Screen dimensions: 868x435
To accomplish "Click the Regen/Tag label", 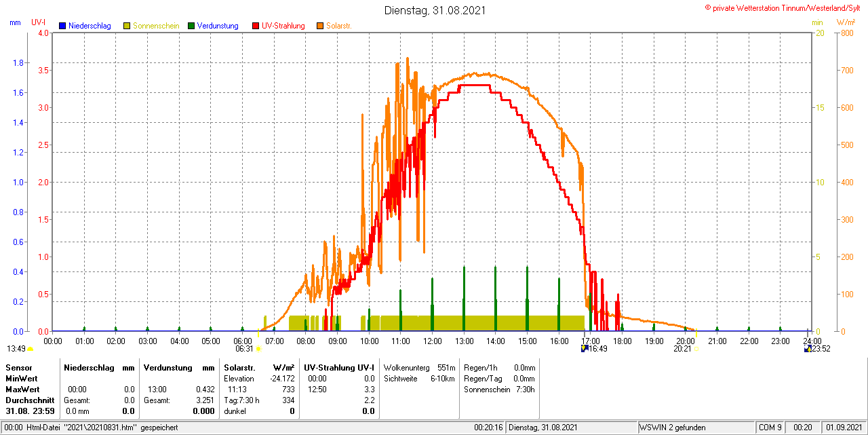I will (x=482, y=379).
